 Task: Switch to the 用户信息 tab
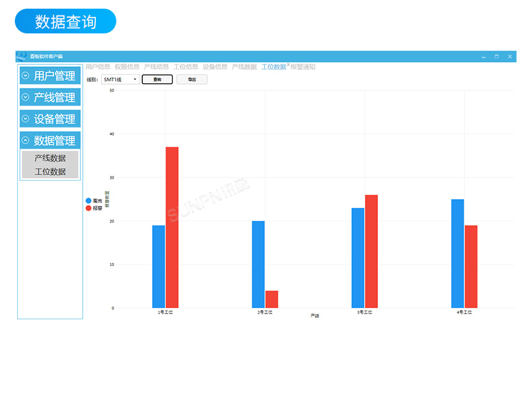pyautogui.click(x=98, y=67)
